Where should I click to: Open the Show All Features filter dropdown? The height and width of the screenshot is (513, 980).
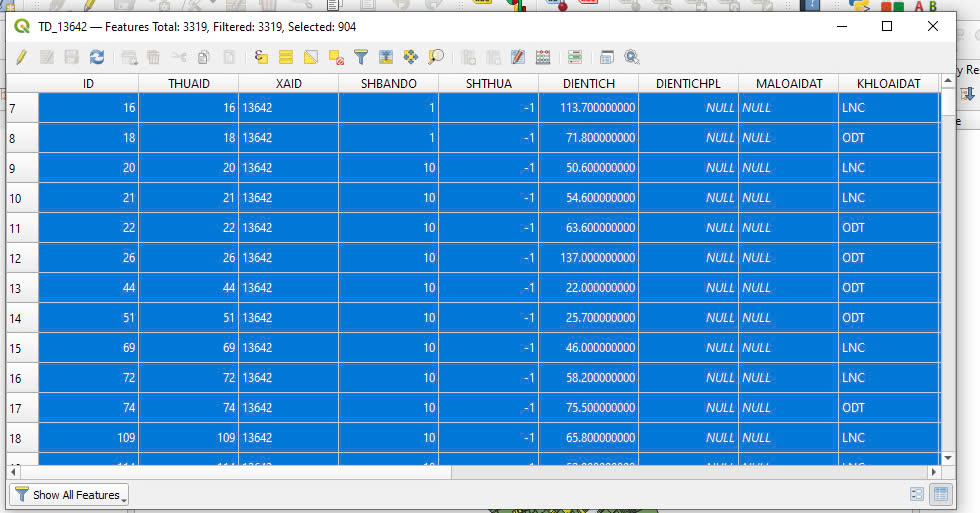[x=69, y=495]
